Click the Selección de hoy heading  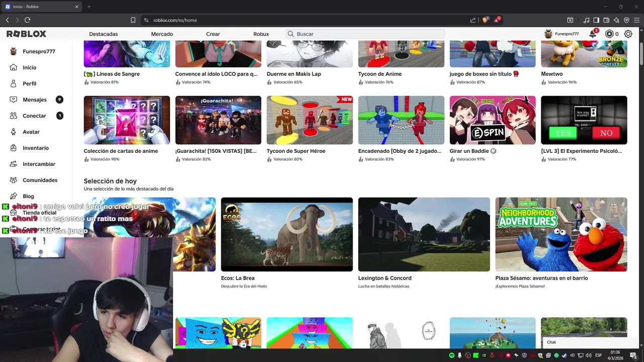tap(110, 181)
